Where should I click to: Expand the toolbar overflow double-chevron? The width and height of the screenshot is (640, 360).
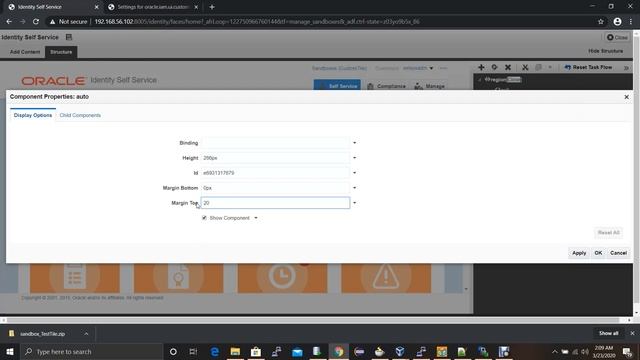pos(626,68)
